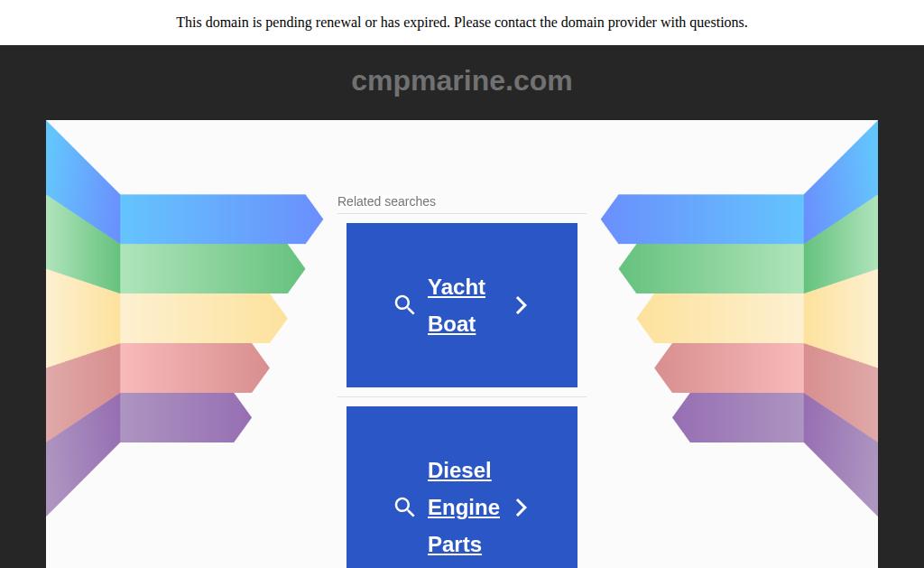Click the right blue arrow banner
The image size is (924, 568).
coord(702,219)
